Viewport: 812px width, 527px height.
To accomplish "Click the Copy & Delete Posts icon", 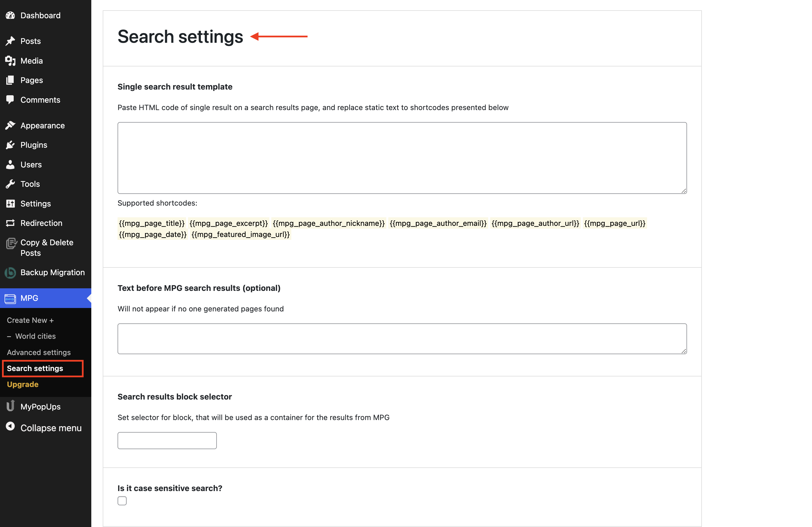I will (11, 244).
